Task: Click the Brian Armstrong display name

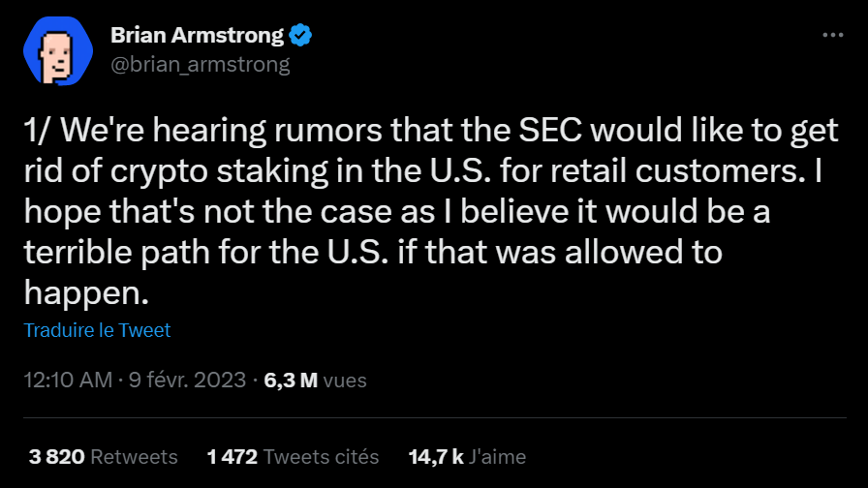Action: tap(197, 36)
